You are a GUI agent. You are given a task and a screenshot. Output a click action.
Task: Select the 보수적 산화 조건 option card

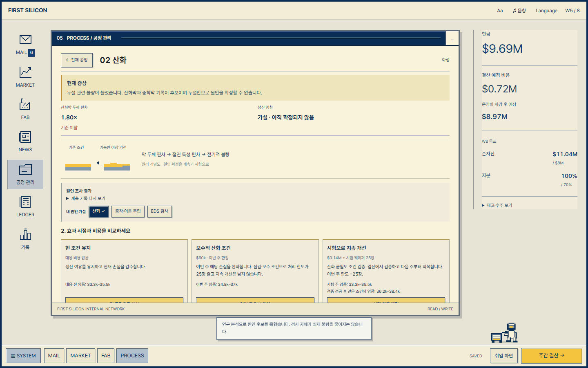point(255,271)
